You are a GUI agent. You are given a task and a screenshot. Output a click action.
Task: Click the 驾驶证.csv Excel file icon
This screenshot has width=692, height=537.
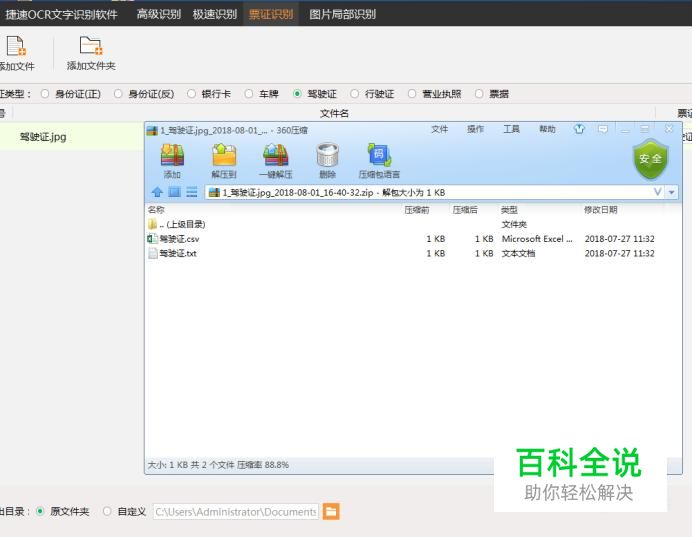(x=152, y=239)
